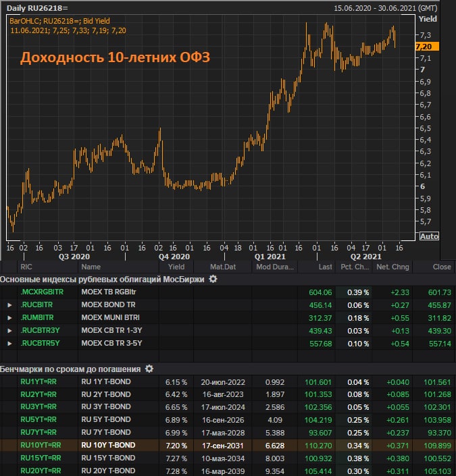The width and height of the screenshot is (456, 476).
Task: Click the Daily RU26218= chart title
Action: [x=37, y=7]
